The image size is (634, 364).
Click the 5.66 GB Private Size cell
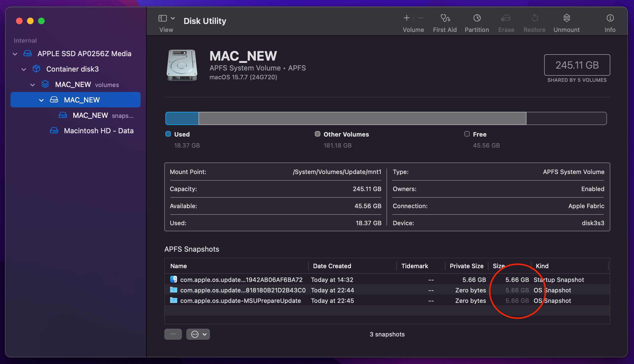pos(474,280)
